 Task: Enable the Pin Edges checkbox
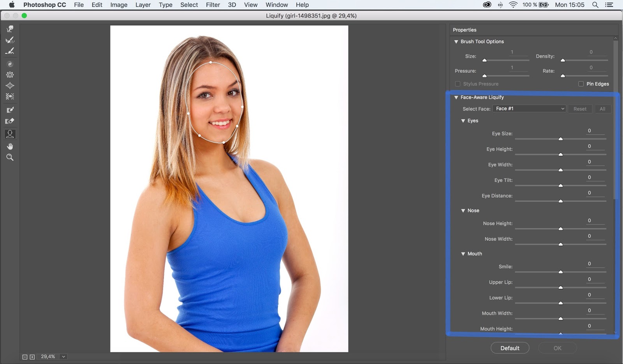click(581, 84)
